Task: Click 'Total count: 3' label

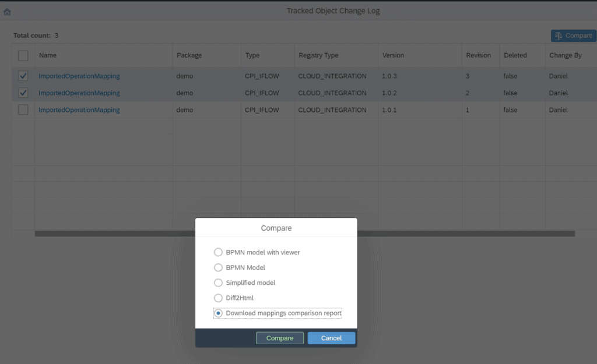Action: 36,36
